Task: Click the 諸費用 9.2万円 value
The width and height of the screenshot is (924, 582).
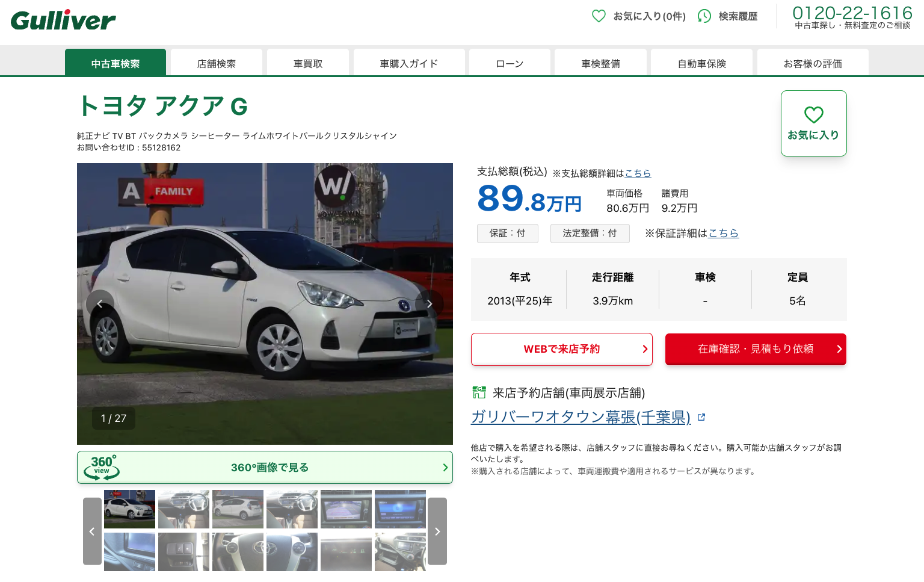Action: click(679, 208)
